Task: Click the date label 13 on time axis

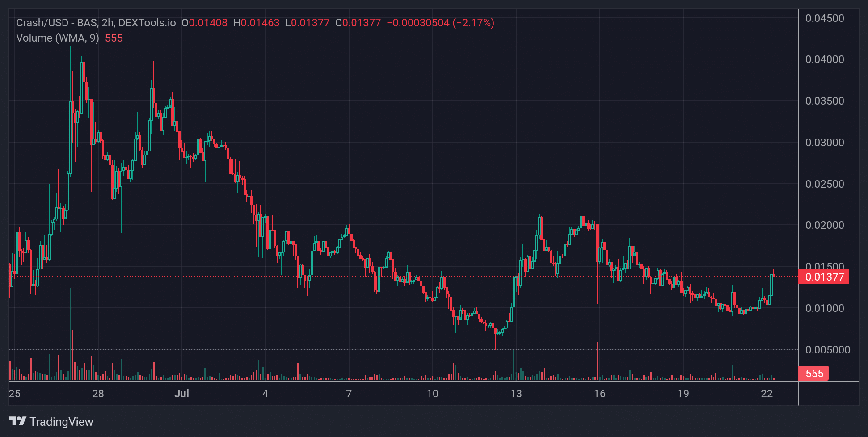Action: [x=516, y=394]
